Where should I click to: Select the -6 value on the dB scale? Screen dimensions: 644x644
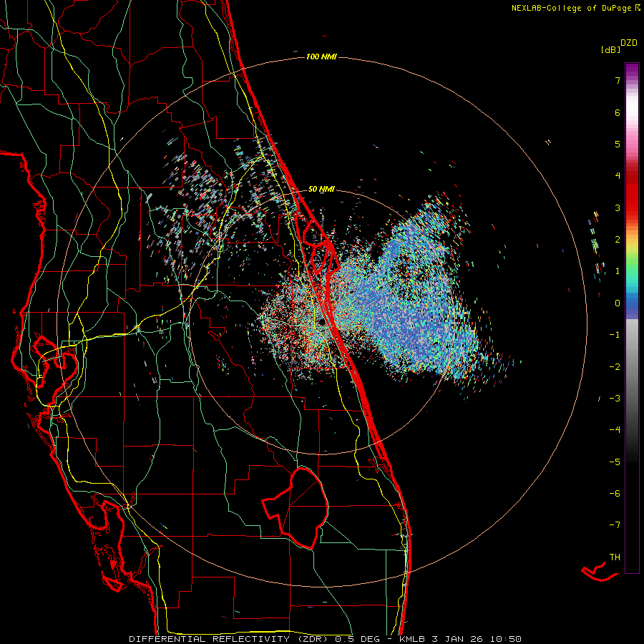[x=615, y=494]
